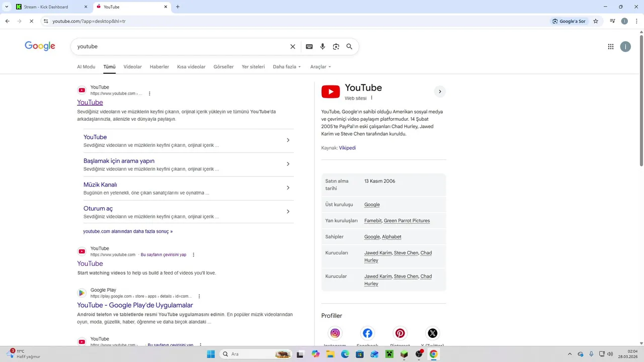Open a new browser tab
644x362 pixels.
point(178,7)
